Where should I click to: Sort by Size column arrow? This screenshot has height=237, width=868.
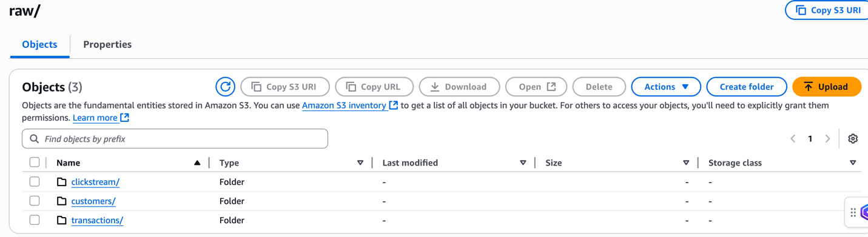pos(686,162)
